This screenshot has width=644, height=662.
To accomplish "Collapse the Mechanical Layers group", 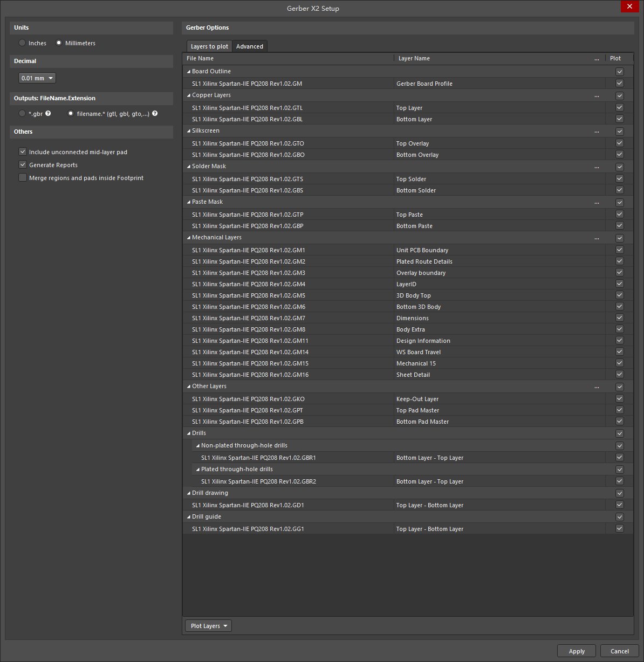I will coord(189,238).
